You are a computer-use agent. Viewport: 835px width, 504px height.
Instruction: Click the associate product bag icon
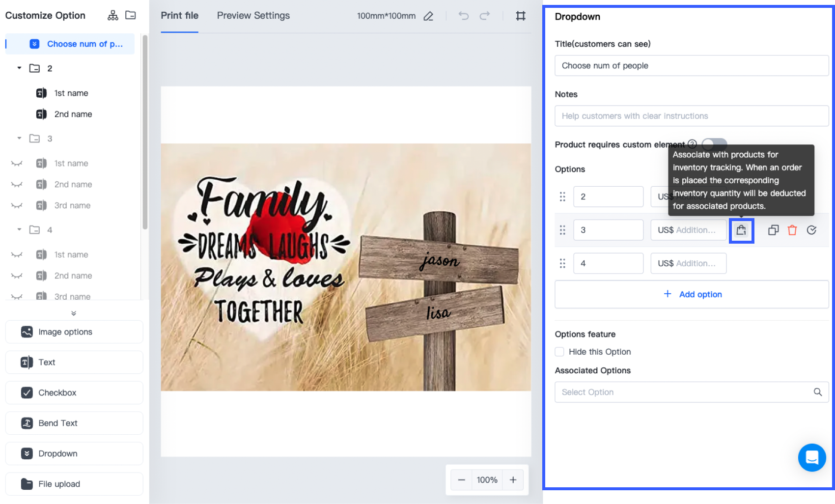(x=741, y=230)
